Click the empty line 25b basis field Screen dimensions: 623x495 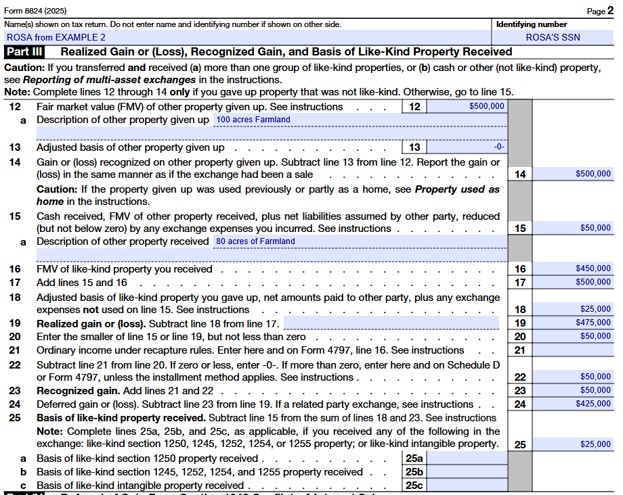point(467,472)
